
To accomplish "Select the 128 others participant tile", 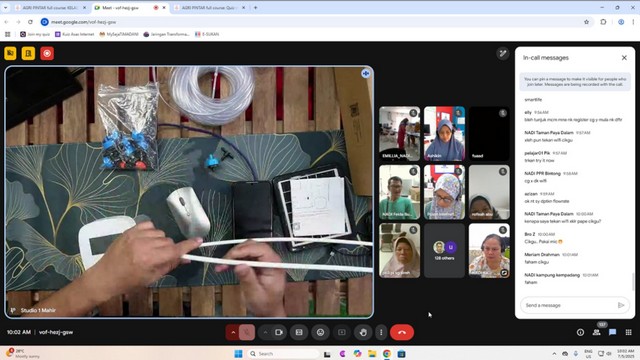I will [444, 250].
